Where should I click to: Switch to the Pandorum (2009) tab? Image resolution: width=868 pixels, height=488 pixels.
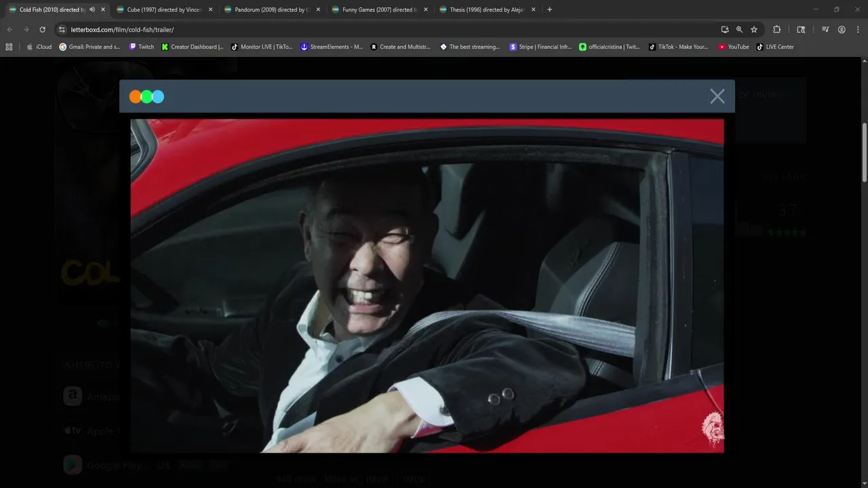point(272,9)
